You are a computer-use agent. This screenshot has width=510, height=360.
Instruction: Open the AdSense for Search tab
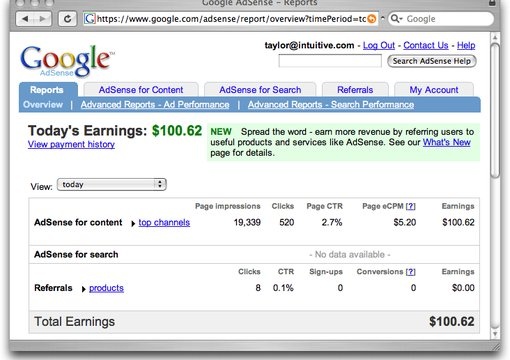[x=260, y=90]
